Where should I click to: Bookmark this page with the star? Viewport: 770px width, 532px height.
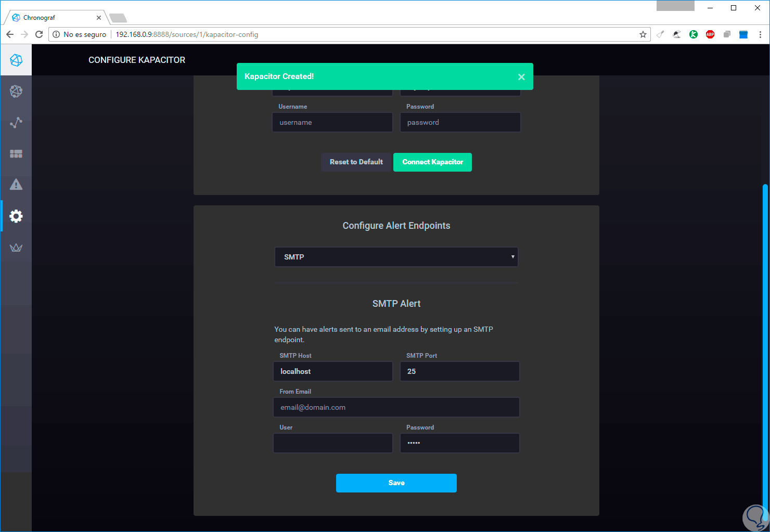(643, 34)
